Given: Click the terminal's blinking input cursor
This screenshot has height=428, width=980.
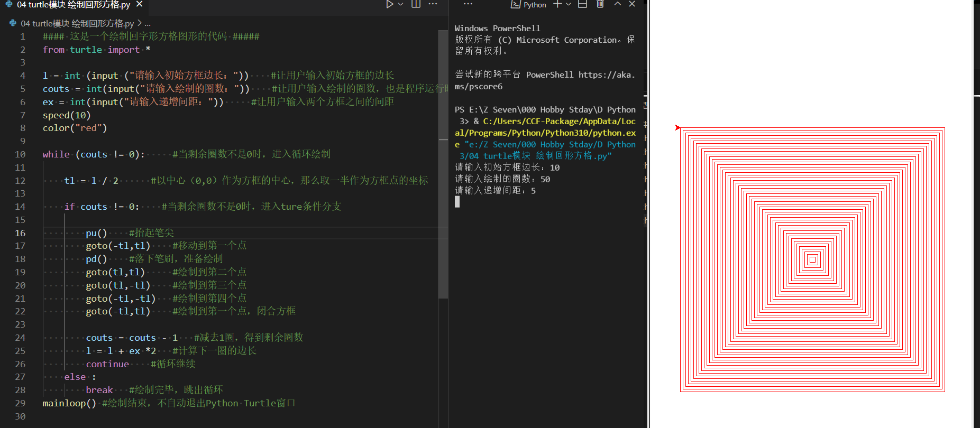Looking at the screenshot, I should tap(457, 202).
